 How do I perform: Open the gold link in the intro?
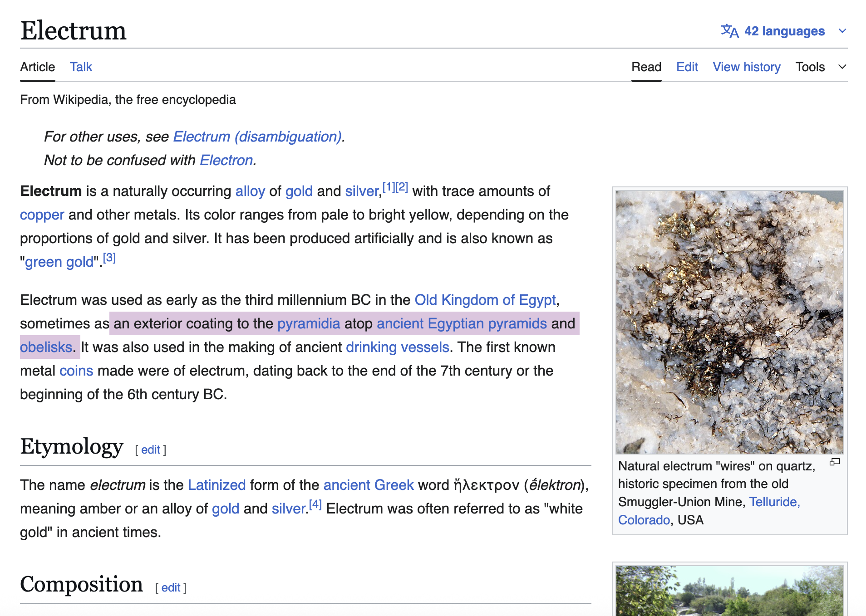(299, 191)
